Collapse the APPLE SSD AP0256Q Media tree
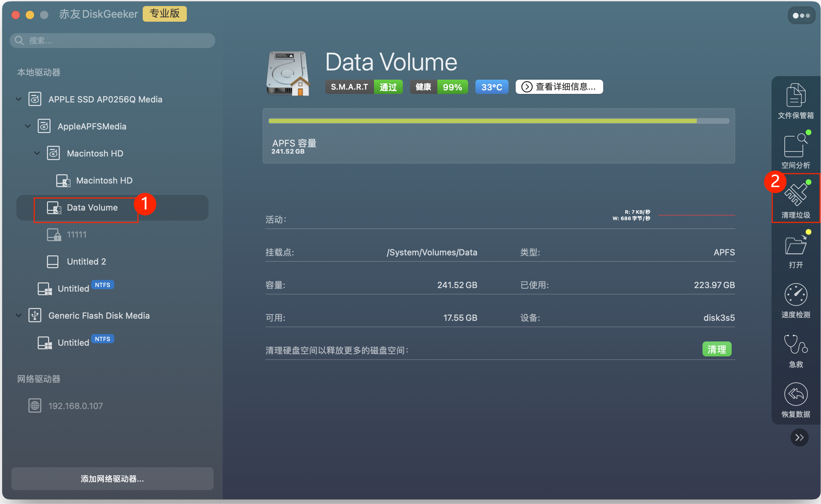The image size is (821, 504). (x=19, y=99)
